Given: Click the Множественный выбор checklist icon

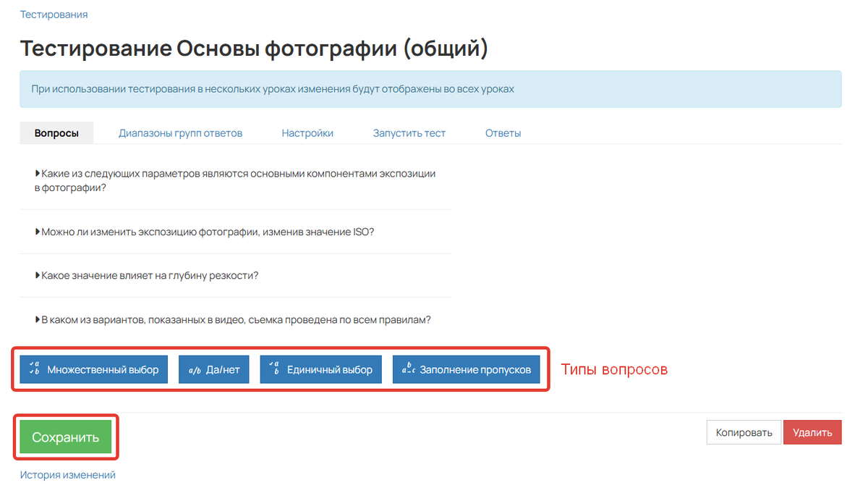Looking at the screenshot, I should tap(35, 369).
